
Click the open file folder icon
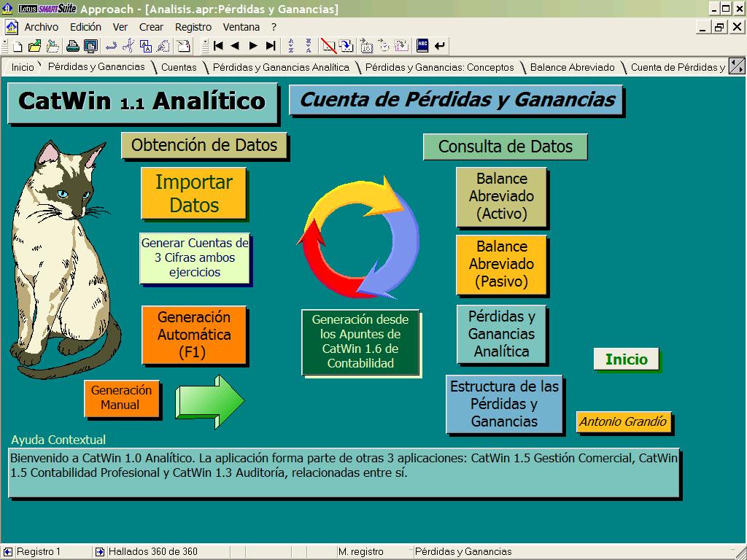coord(34,46)
